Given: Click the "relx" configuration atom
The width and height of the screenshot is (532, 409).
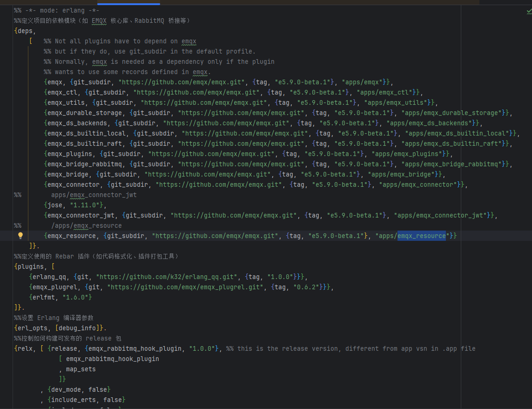Looking at the screenshot, I should coord(25,348).
